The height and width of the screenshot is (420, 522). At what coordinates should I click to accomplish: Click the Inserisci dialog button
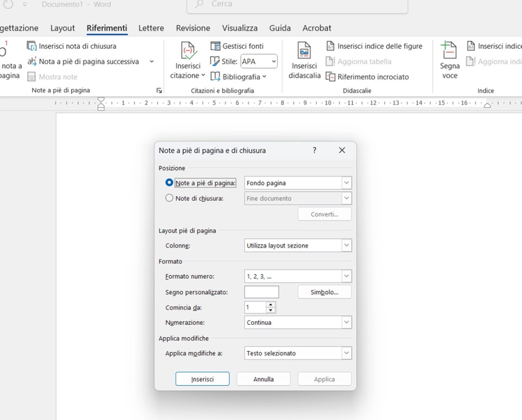(203, 379)
